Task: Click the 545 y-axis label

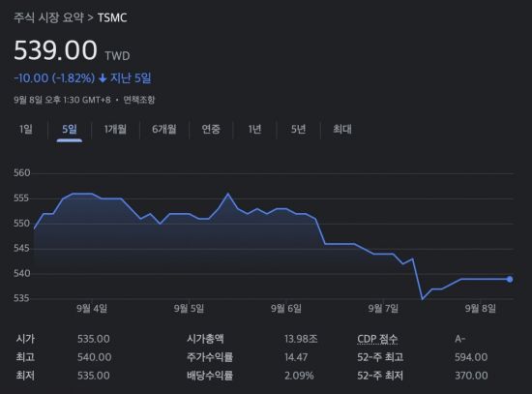Action: pos(21,249)
